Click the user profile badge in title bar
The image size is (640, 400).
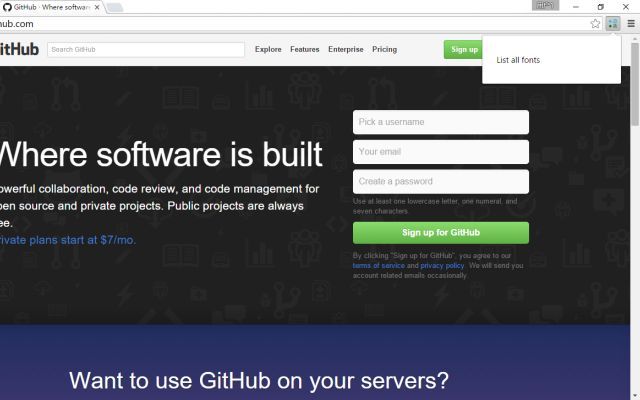coord(545,5)
